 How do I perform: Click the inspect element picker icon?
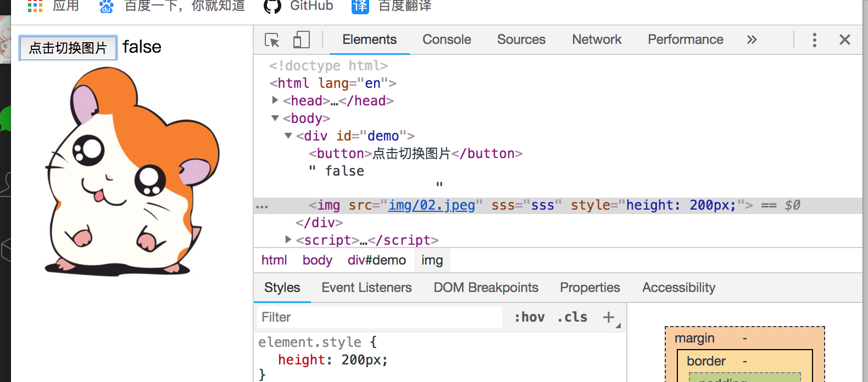(x=272, y=40)
